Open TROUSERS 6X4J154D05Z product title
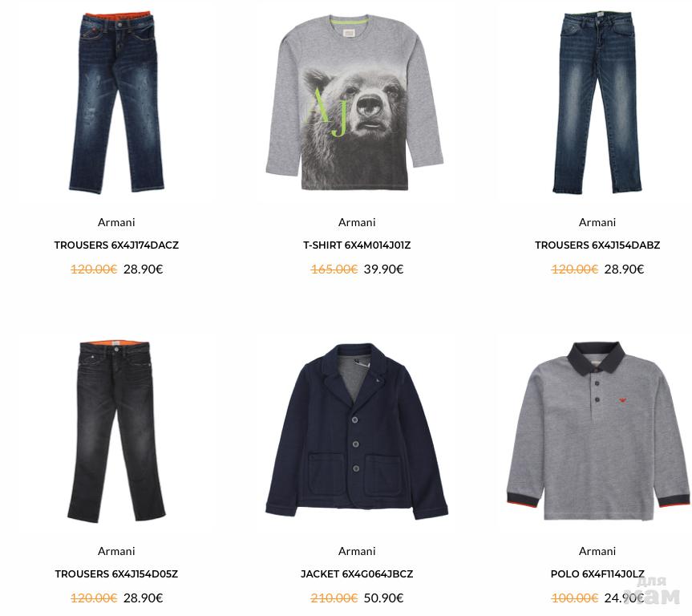 116,574
